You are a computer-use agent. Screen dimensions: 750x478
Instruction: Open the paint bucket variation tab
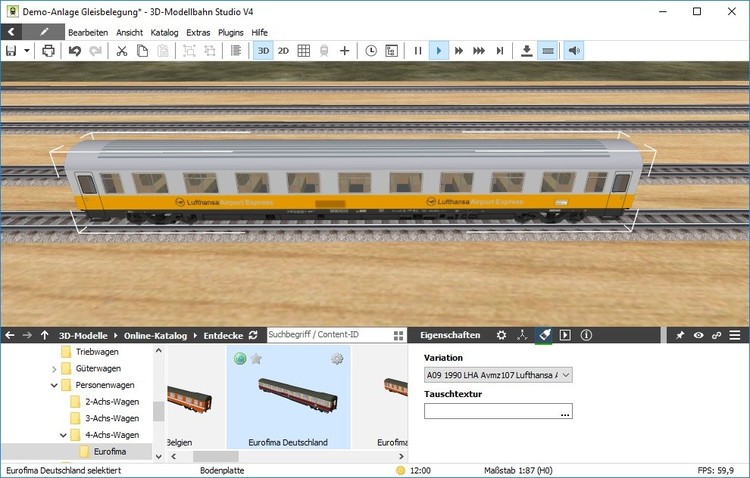(x=544, y=335)
